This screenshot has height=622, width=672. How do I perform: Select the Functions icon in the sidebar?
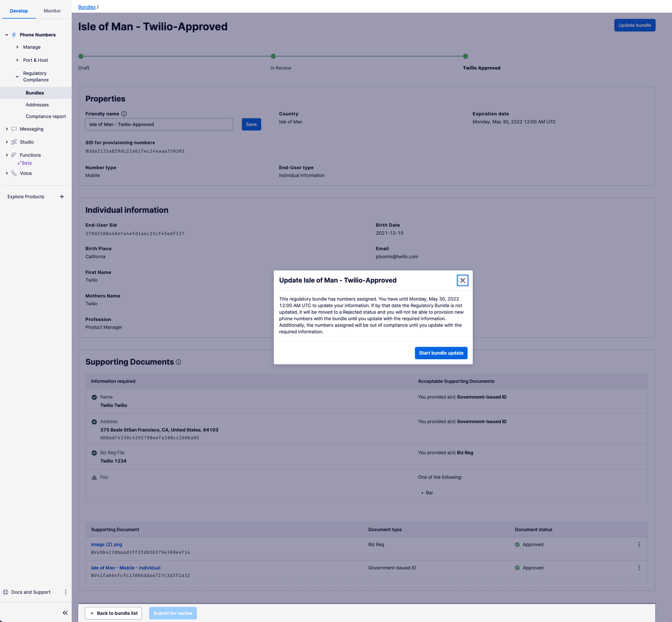tap(15, 155)
